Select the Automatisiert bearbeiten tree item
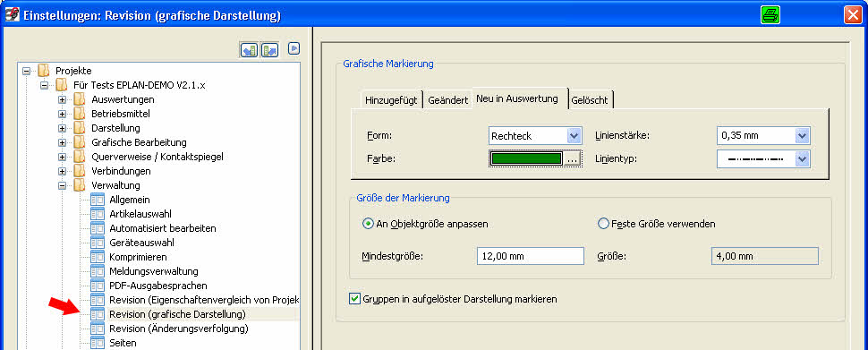This screenshot has height=350, width=868. pyautogui.click(x=163, y=228)
